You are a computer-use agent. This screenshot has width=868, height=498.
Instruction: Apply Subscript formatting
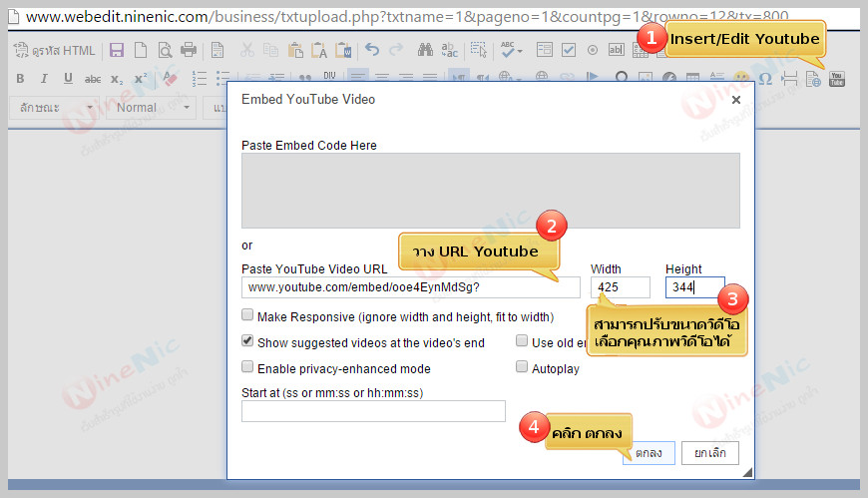117,79
